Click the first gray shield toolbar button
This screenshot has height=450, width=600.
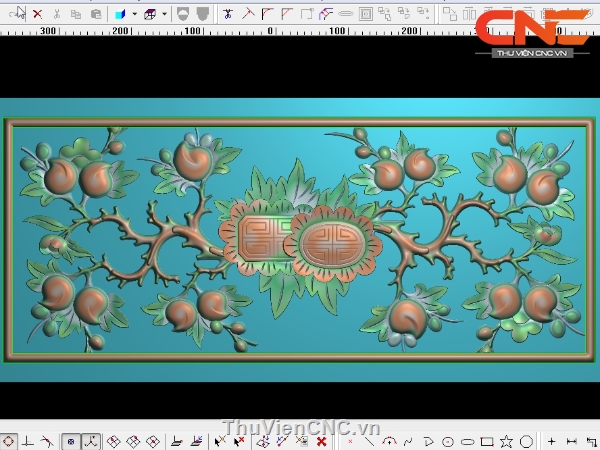pos(183,14)
